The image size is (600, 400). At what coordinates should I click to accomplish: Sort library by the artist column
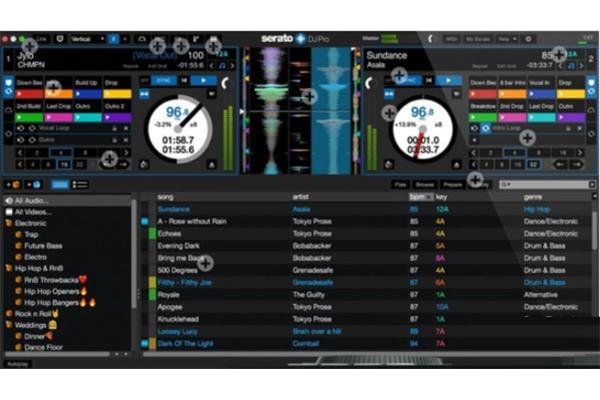click(300, 197)
